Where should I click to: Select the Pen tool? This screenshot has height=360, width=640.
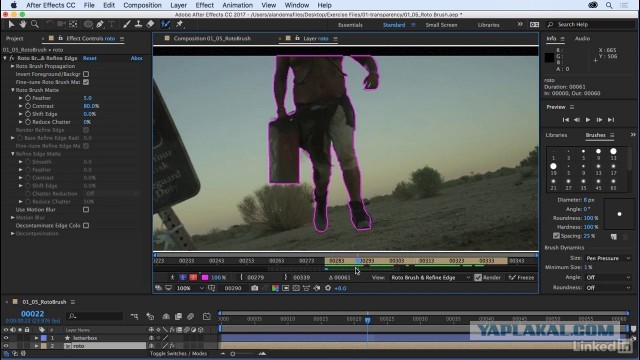tap(100, 24)
